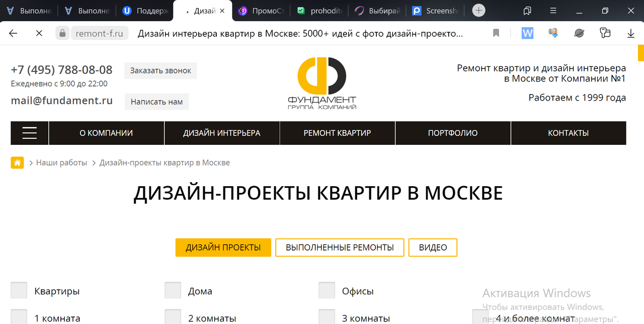Click the mail@fundament.ru email link
This screenshot has width=644, height=324.
[62, 100]
